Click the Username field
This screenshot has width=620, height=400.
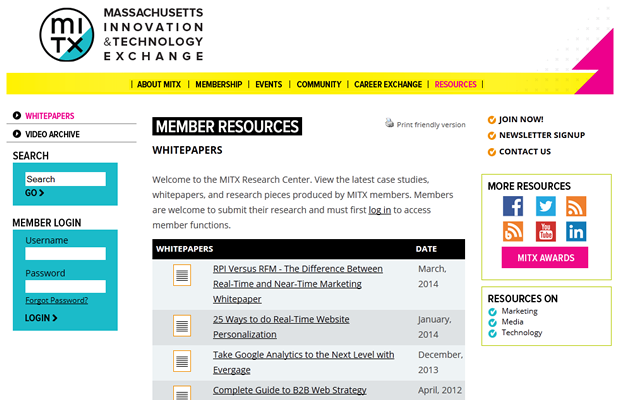point(66,254)
